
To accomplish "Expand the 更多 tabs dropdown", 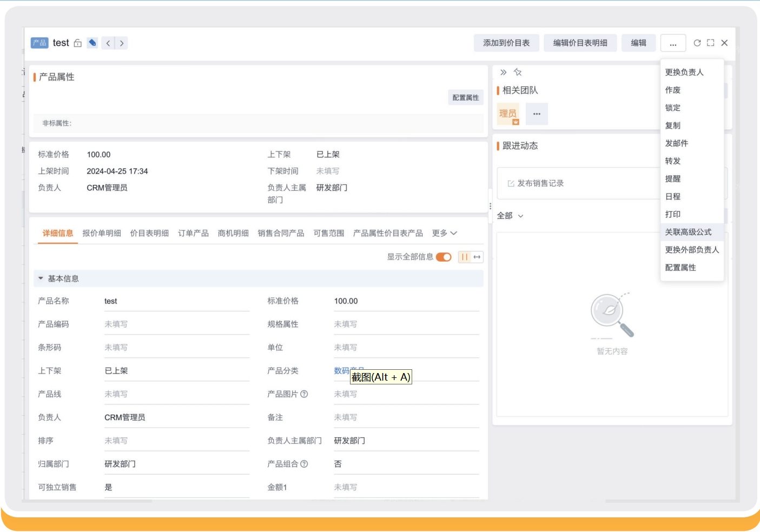I will click(x=445, y=233).
